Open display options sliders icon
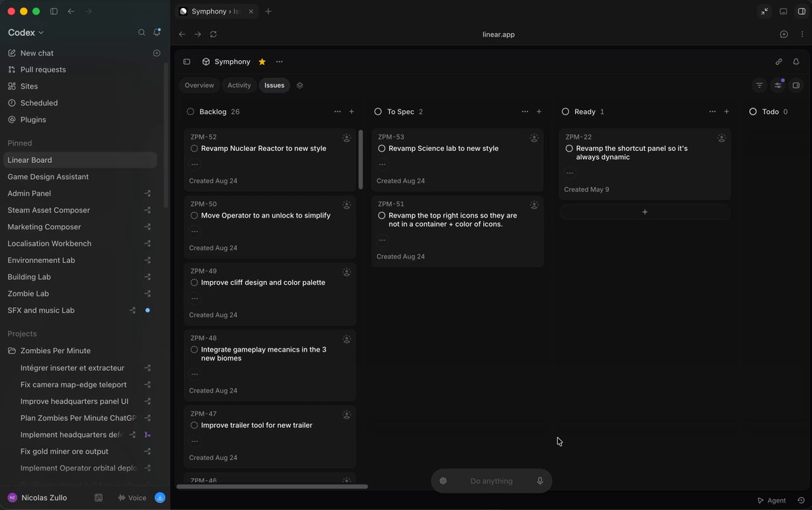The image size is (812, 510). click(x=778, y=85)
